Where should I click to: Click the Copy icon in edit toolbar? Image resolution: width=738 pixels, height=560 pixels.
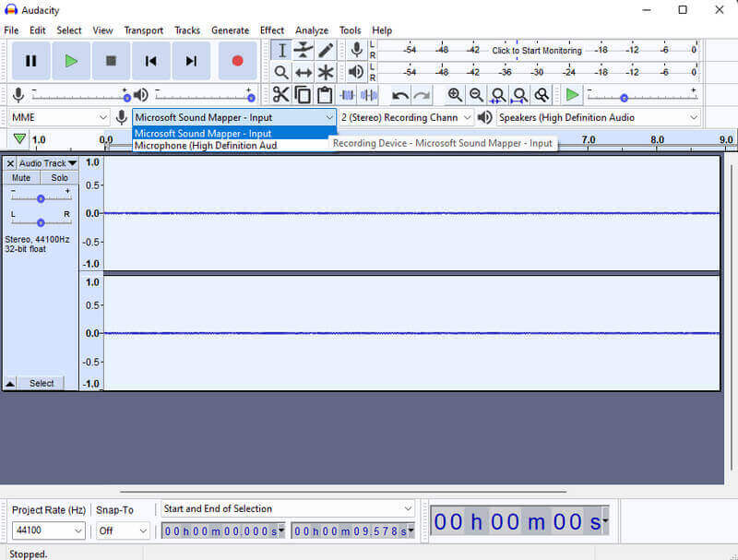(x=303, y=95)
